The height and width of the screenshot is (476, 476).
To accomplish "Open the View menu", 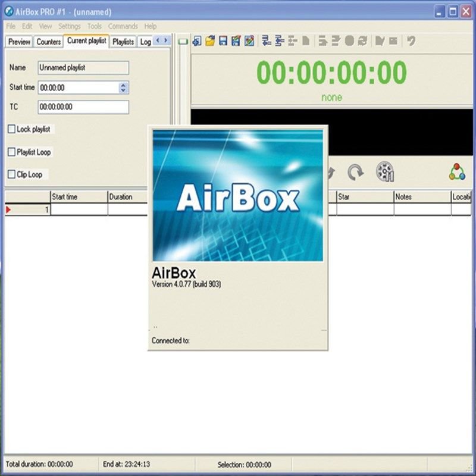I will tap(46, 26).
